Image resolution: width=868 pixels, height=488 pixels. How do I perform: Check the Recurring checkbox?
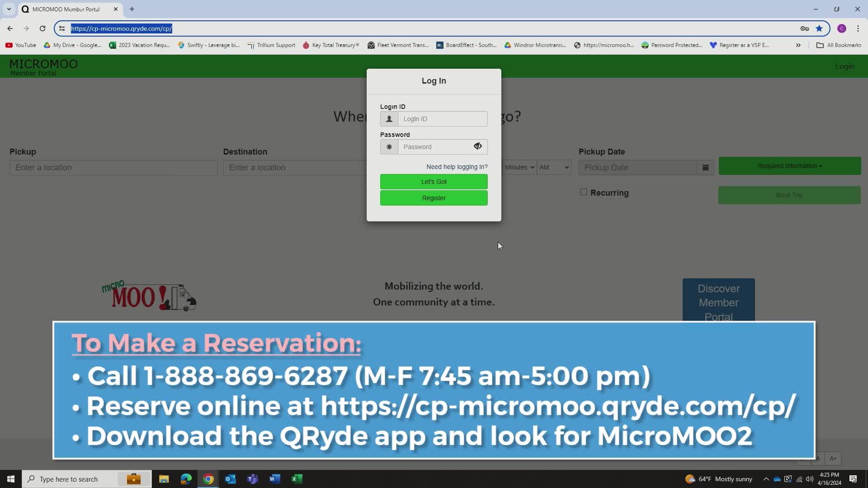click(584, 192)
